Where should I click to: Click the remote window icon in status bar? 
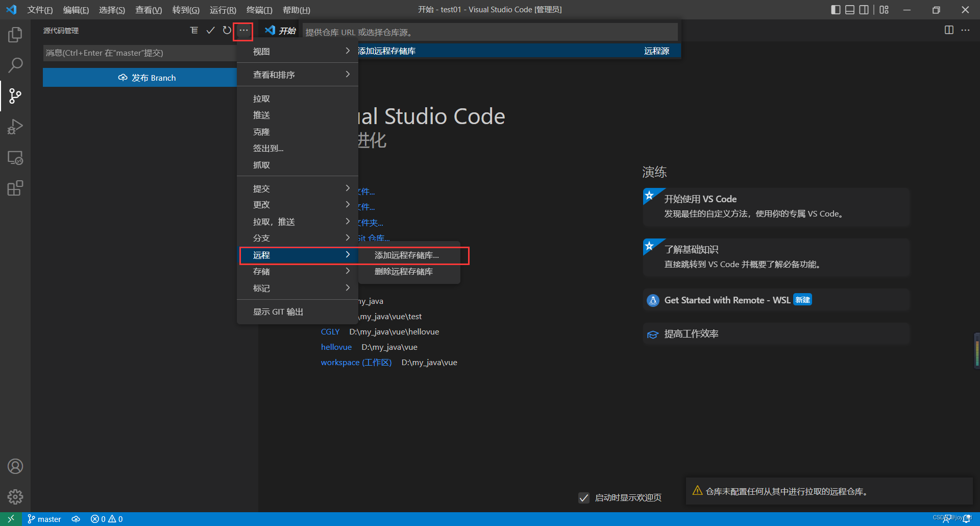11,519
